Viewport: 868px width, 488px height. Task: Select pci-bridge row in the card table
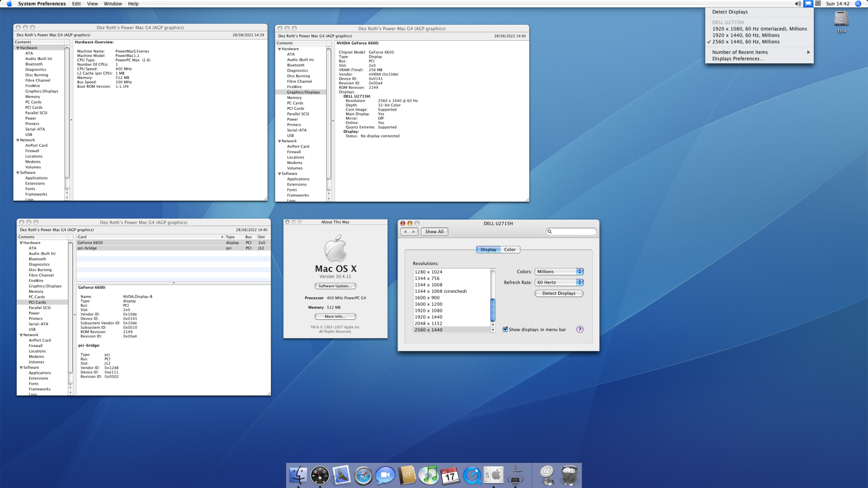pyautogui.click(x=174, y=248)
